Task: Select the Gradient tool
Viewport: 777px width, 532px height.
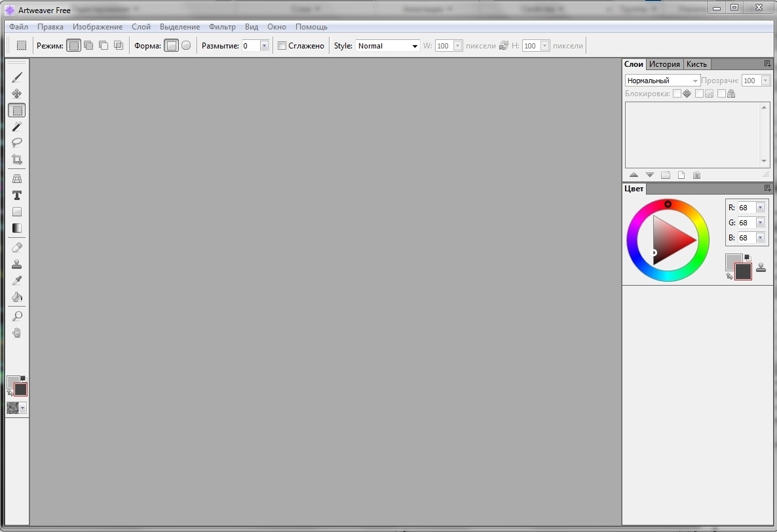Action: [17, 228]
